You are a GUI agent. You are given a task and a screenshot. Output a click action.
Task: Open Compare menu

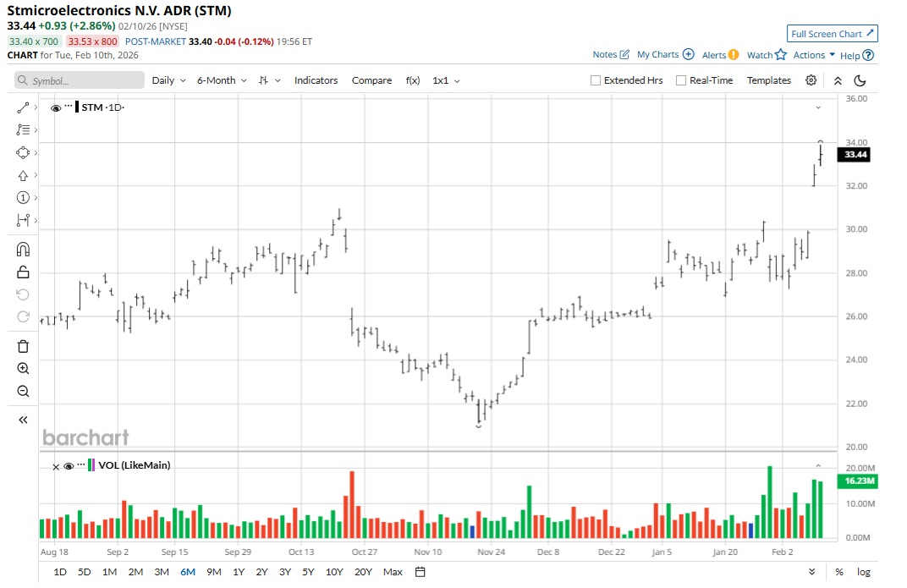coord(372,80)
